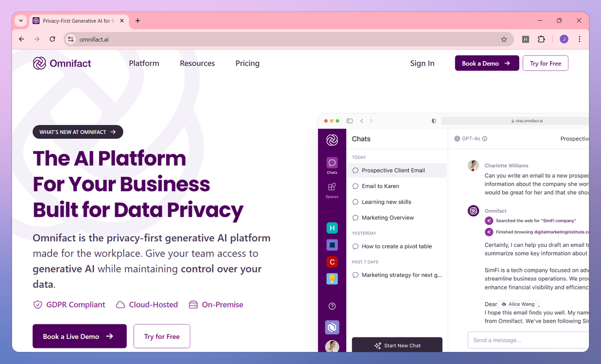Open the teal H space icon
This screenshot has width=601, height=364.
click(x=332, y=228)
